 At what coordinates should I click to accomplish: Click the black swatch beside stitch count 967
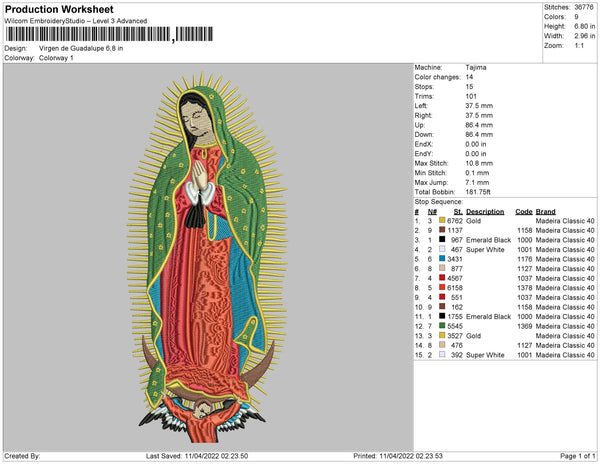pyautogui.click(x=442, y=239)
